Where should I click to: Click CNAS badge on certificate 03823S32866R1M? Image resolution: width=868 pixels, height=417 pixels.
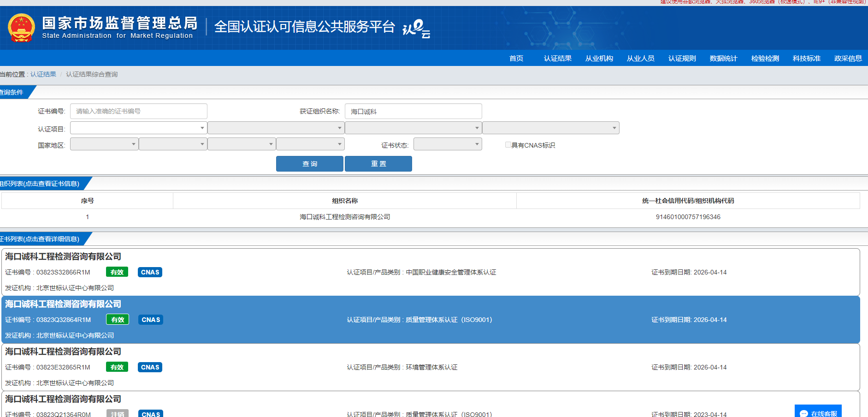tap(150, 272)
